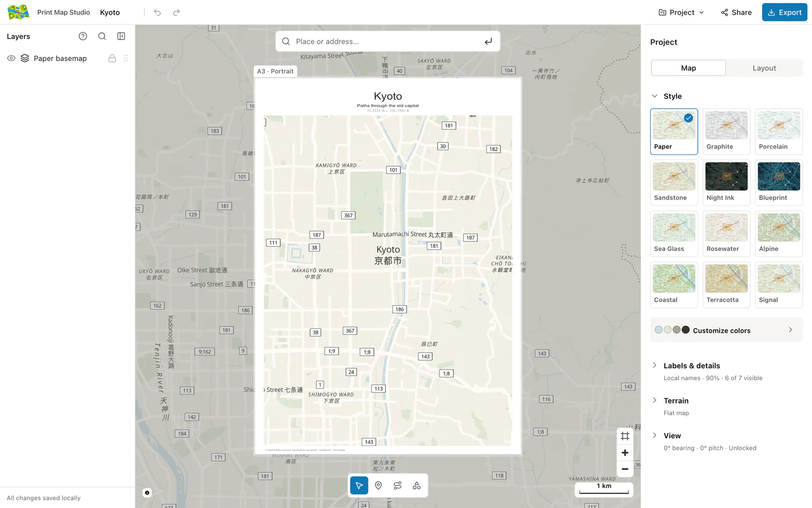The image size is (812, 508).
Task: Select the Paper basemap layer row
Action: 67,58
